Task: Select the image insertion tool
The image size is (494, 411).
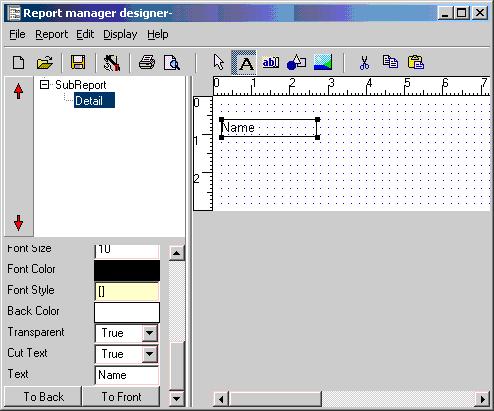Action: [x=323, y=62]
